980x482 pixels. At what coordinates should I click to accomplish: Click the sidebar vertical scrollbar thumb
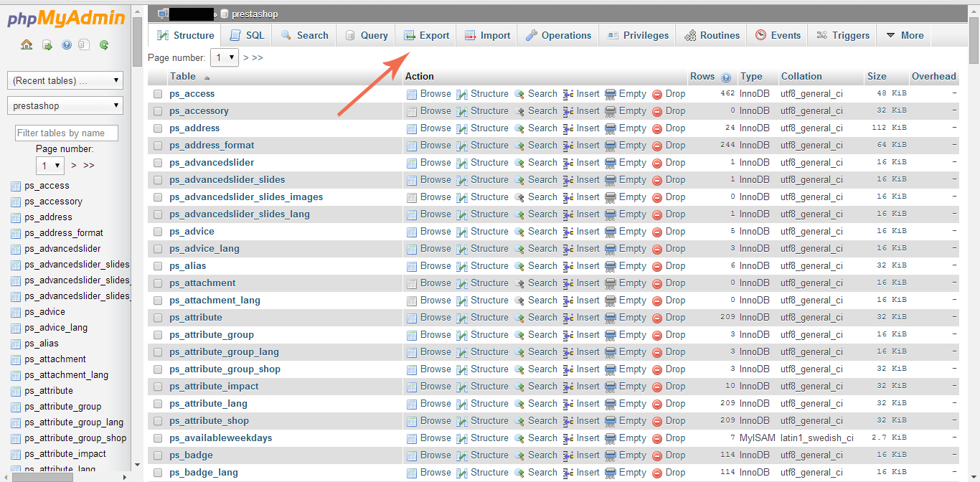[137, 43]
